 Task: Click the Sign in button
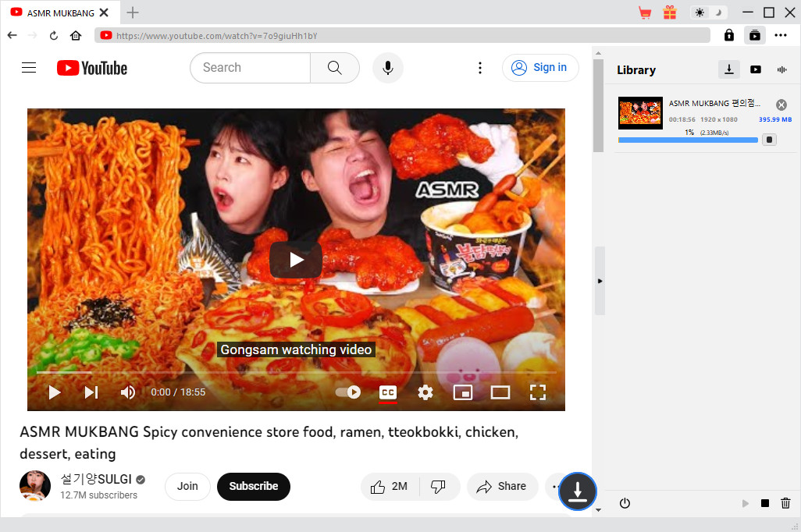pos(540,68)
